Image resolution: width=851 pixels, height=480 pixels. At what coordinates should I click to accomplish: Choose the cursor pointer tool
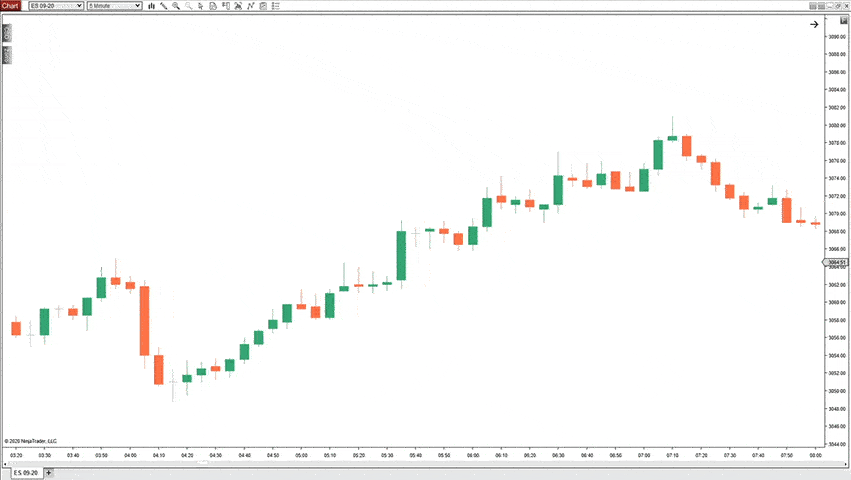pyautogui.click(x=201, y=6)
